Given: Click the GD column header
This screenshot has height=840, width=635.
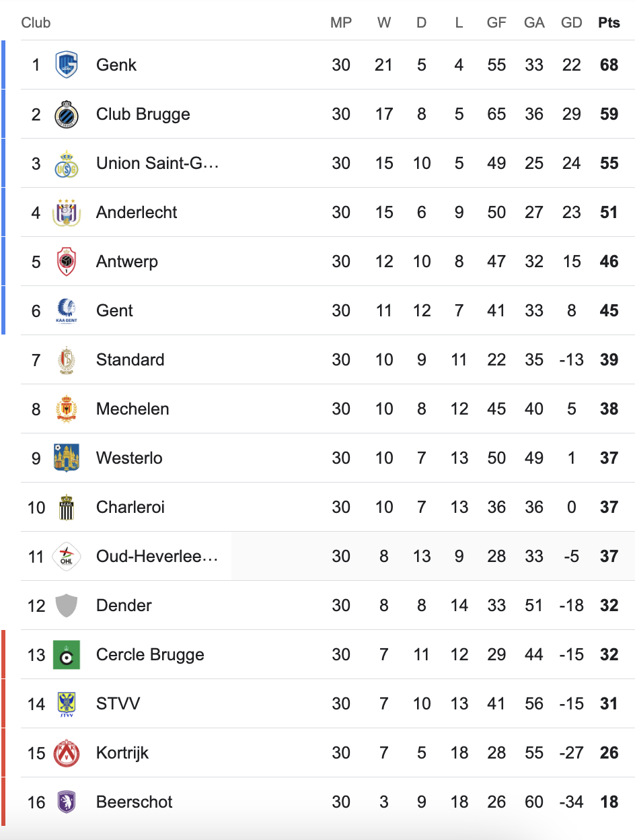Looking at the screenshot, I should [571, 22].
